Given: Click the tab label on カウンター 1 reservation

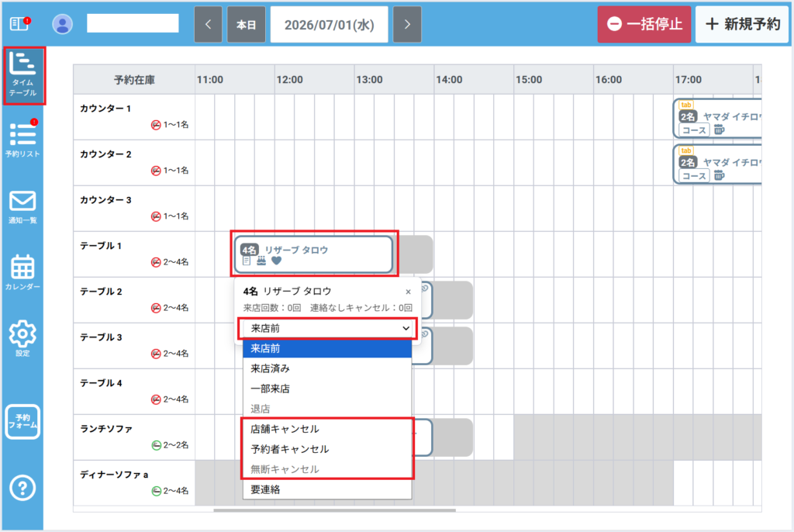Looking at the screenshot, I should 686,105.
